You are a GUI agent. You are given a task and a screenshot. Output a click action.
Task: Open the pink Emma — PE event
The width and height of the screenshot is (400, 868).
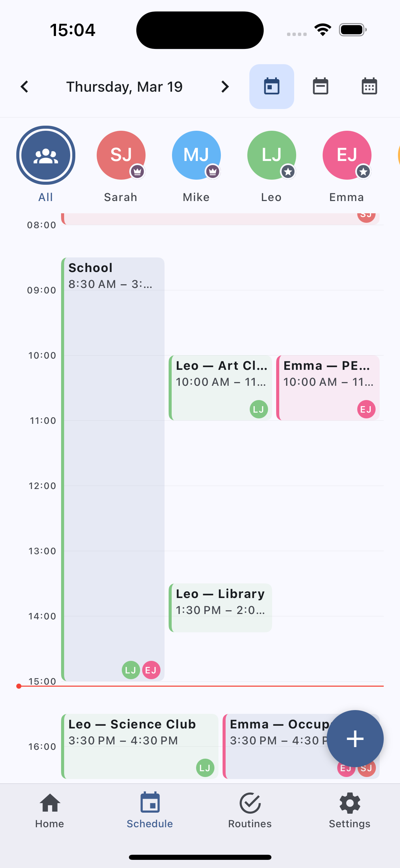[x=328, y=387]
